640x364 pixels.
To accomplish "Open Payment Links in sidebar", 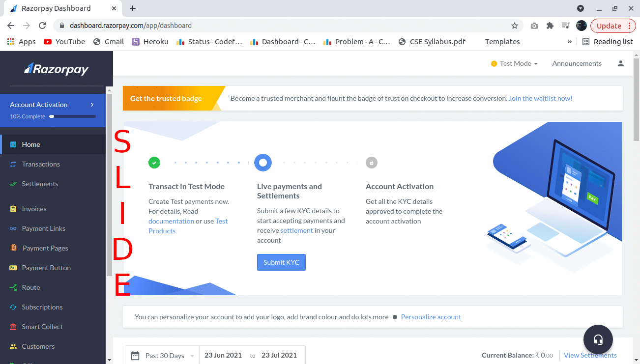I will (53, 228).
